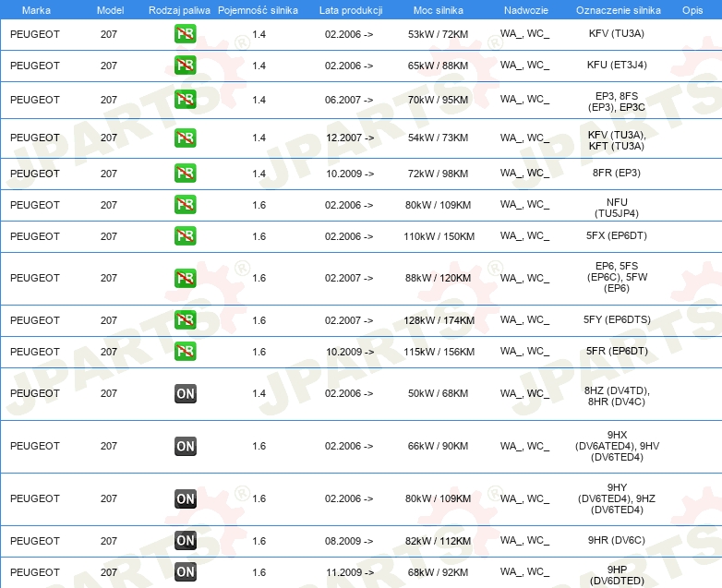Click petrol fuel icon in 54kW / 73KM row
This screenshot has height=588, width=722.
[185, 138]
